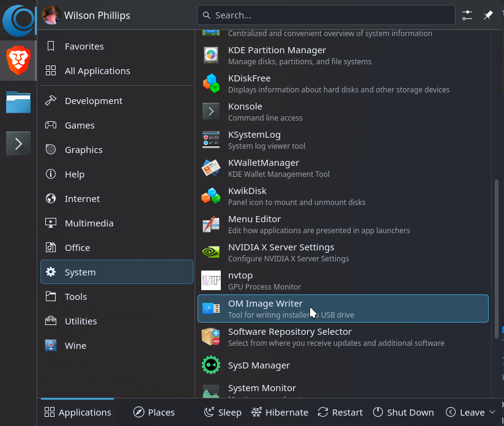
Task: Click Wilson Phillips user name
Action: tap(97, 15)
